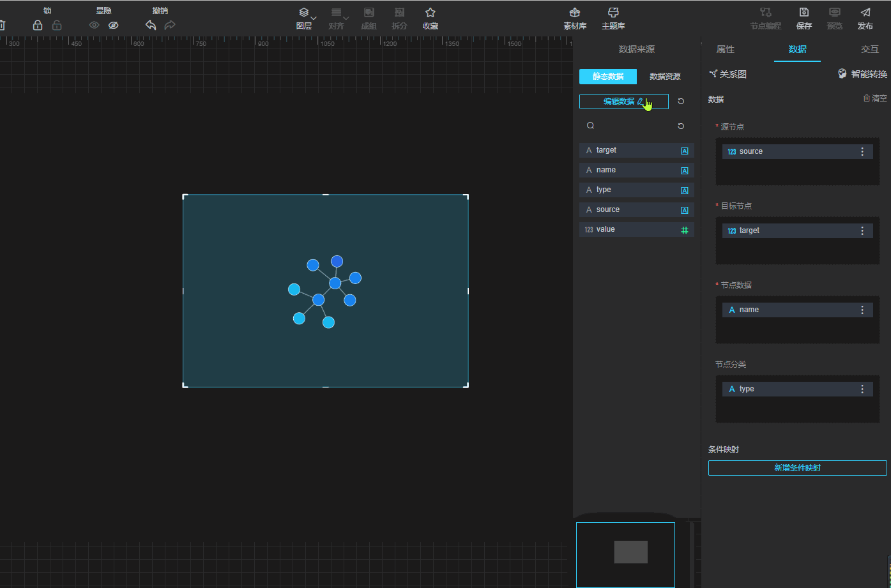Click the source entry under 源节点
The image size is (891, 588).
point(797,152)
